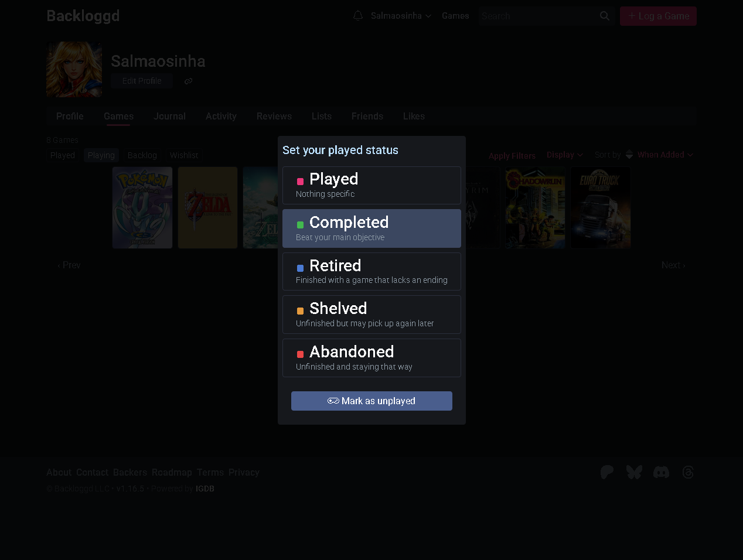Open the Discord footer icon

click(x=661, y=472)
